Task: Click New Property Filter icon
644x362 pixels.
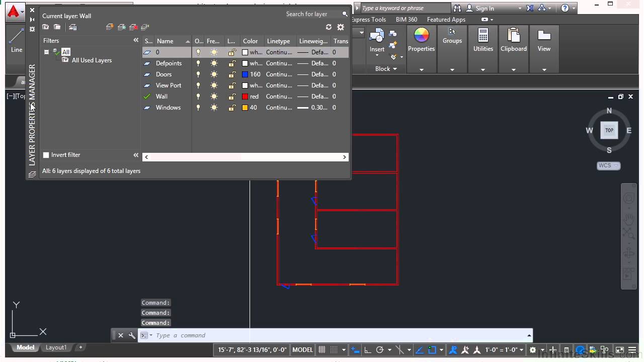Action: pyautogui.click(x=46, y=27)
